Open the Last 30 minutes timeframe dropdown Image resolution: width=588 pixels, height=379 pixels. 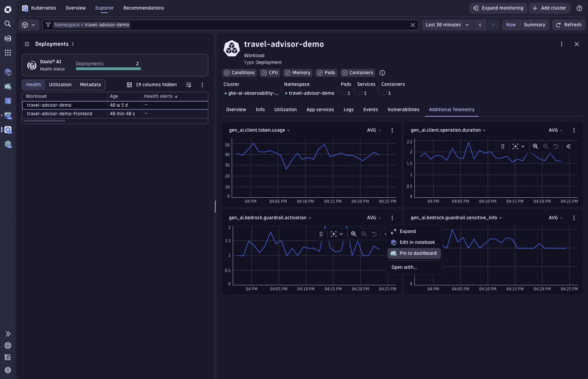[447, 25]
